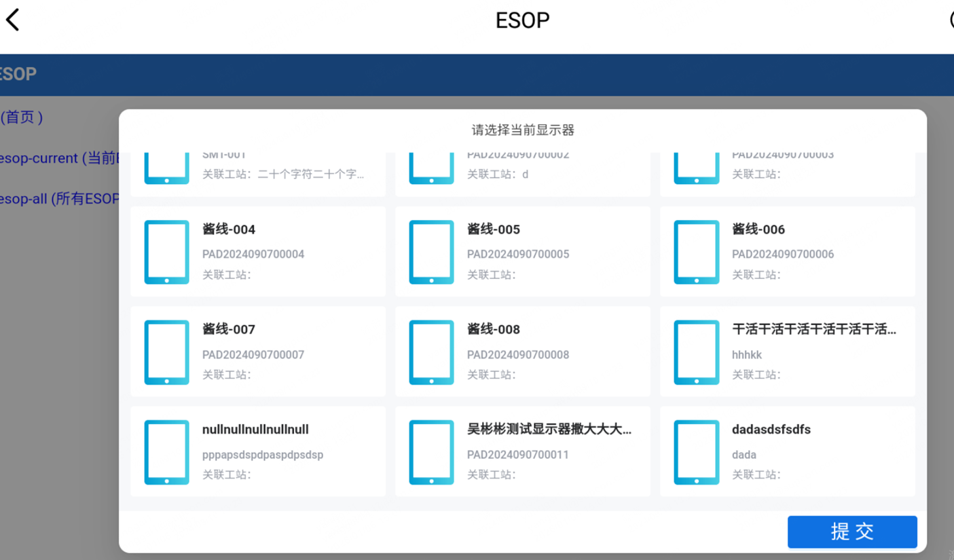Select the nullnullnullnullnull display name

pos(255,430)
